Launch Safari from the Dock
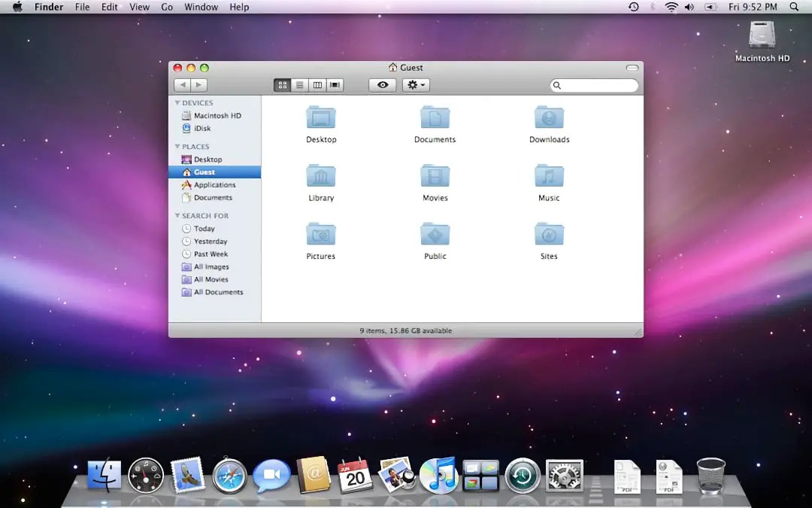This screenshot has height=508, width=812. tap(230, 476)
